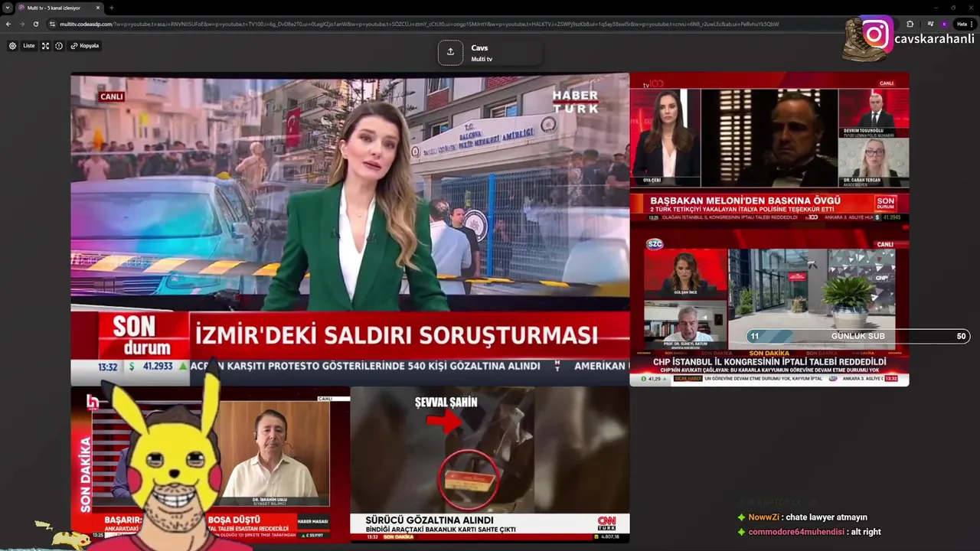Close the Multi tv browser tab

pos(98,8)
